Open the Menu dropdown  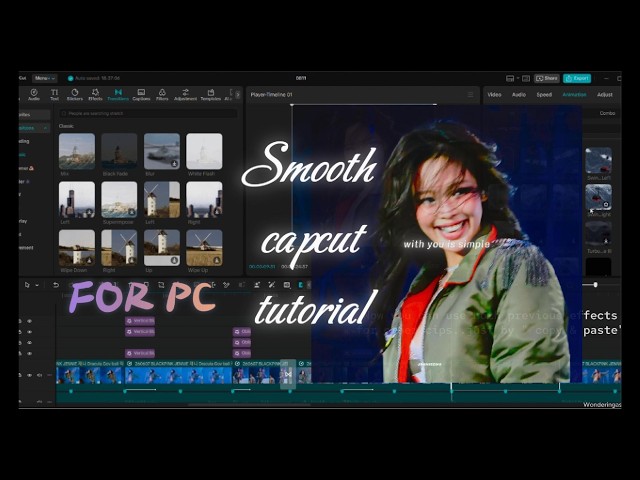[44, 78]
